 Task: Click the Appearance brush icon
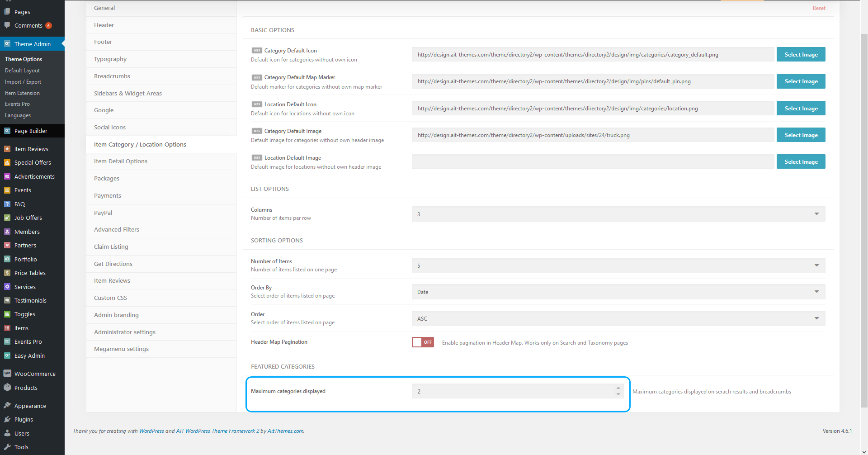click(7, 406)
